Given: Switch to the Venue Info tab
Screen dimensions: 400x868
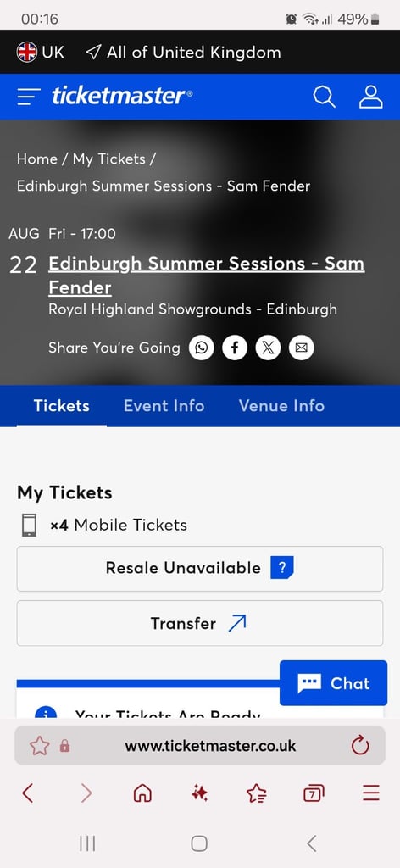Looking at the screenshot, I should [x=281, y=406].
